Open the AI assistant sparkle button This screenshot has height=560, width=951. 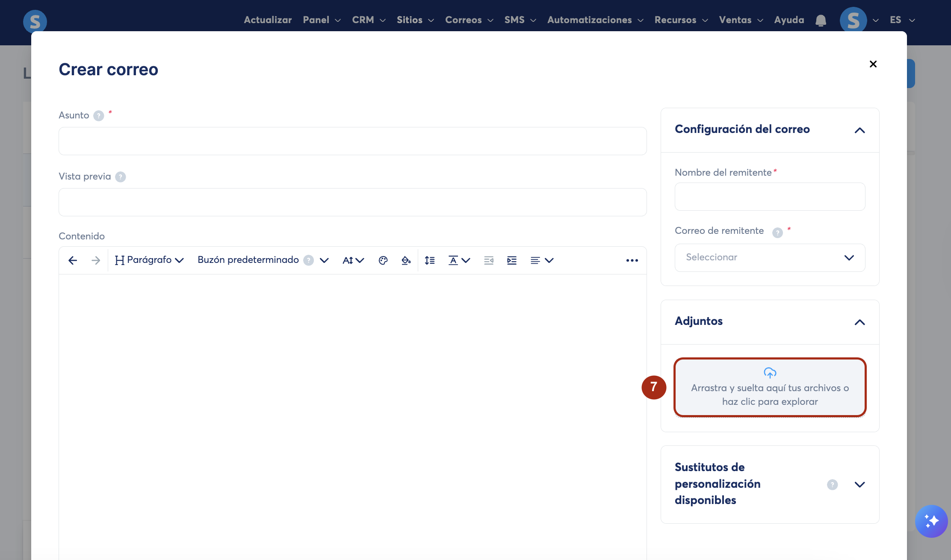pyautogui.click(x=931, y=521)
